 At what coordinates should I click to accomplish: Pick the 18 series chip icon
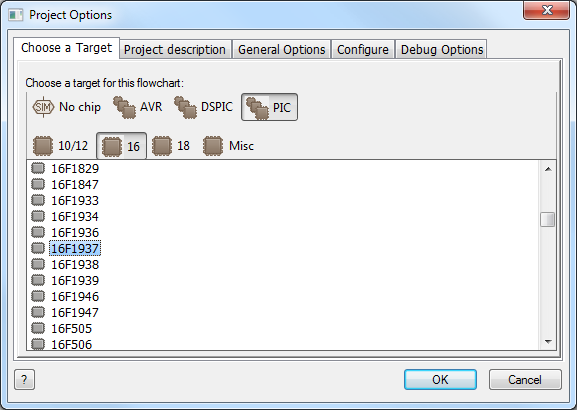tap(162, 146)
